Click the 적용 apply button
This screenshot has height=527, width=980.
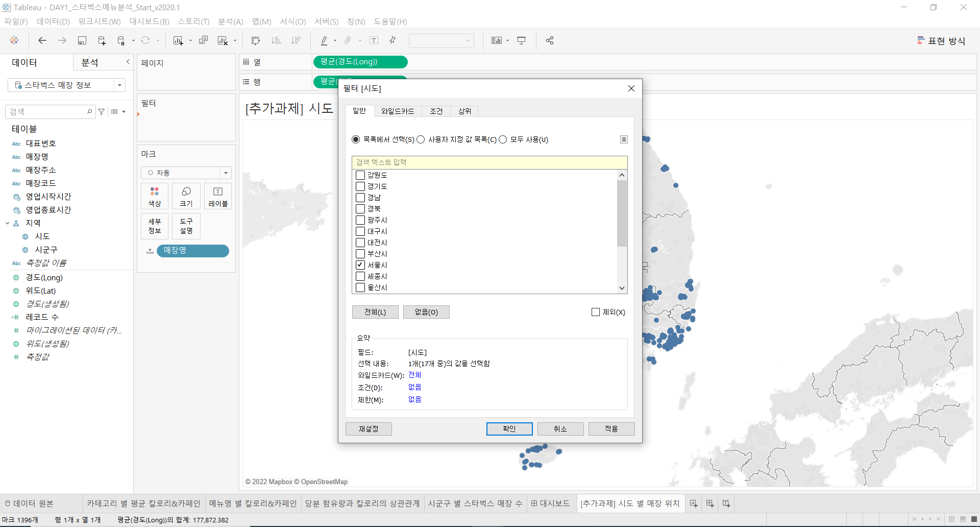611,429
